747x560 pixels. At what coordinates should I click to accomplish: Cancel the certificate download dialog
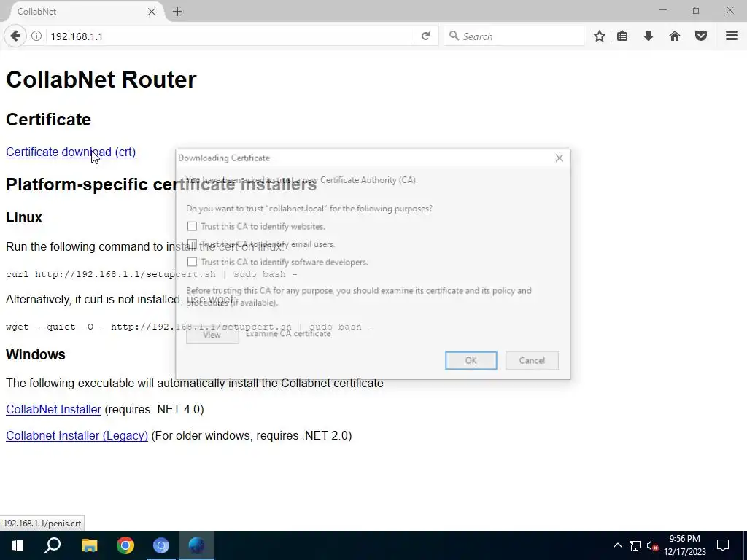click(532, 360)
